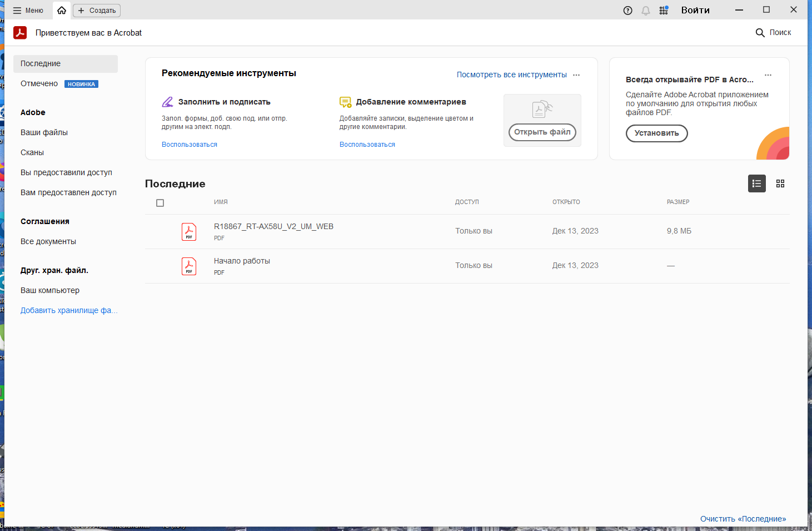Click the PDF icon of Начало работы file
This screenshot has width=812, height=531.
click(x=189, y=266)
